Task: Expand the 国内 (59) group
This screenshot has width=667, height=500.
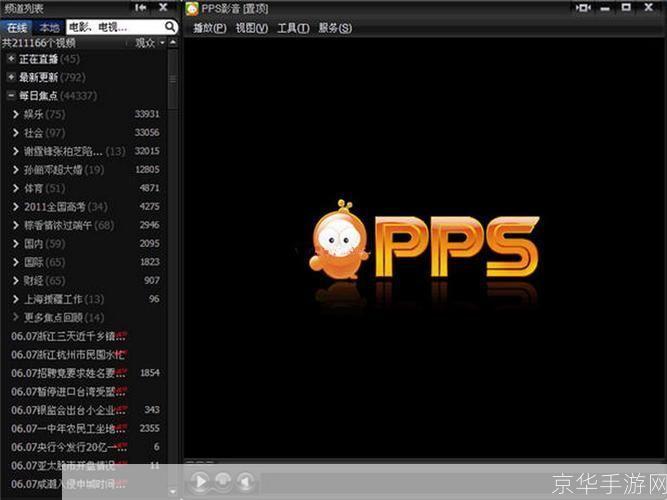Action: [x=16, y=244]
